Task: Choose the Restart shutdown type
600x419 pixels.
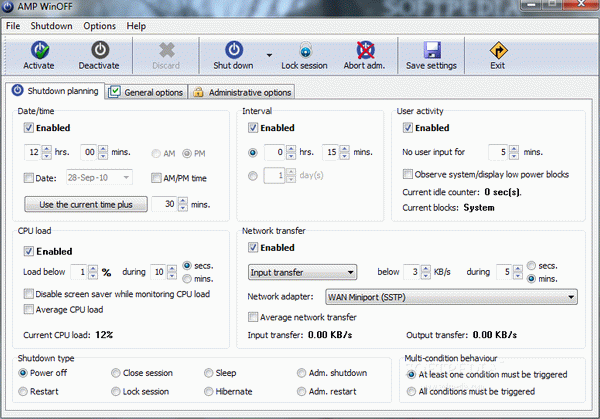Action: coord(23,391)
